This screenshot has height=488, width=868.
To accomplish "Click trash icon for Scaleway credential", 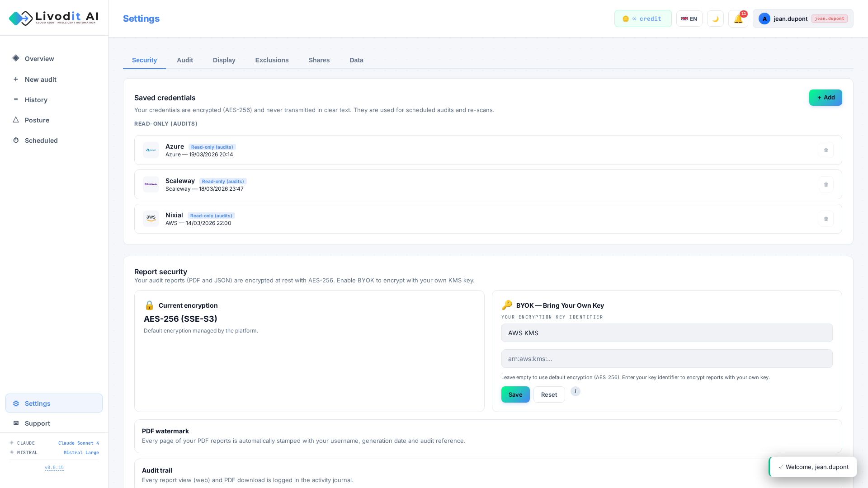I will point(826,184).
